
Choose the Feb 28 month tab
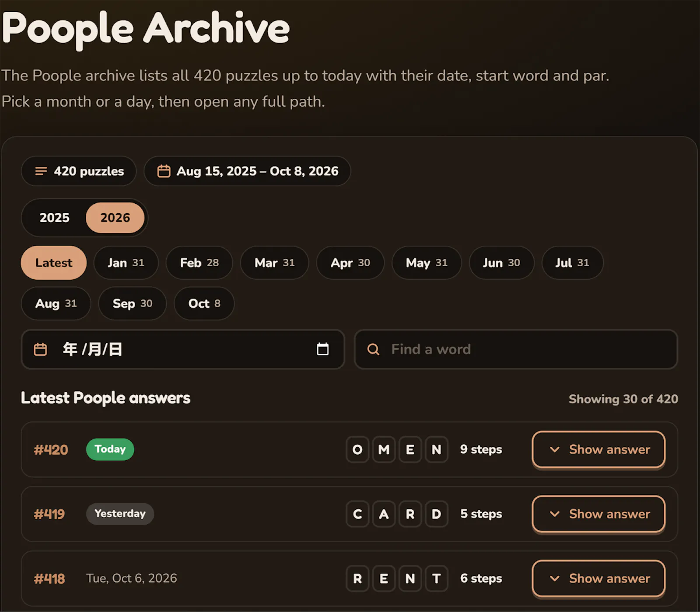199,263
